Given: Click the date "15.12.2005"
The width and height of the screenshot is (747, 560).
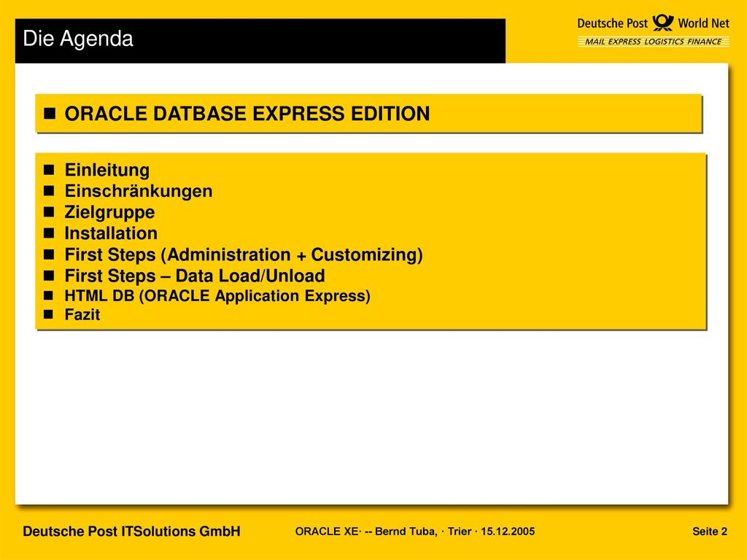Looking at the screenshot, I should click(508, 532).
